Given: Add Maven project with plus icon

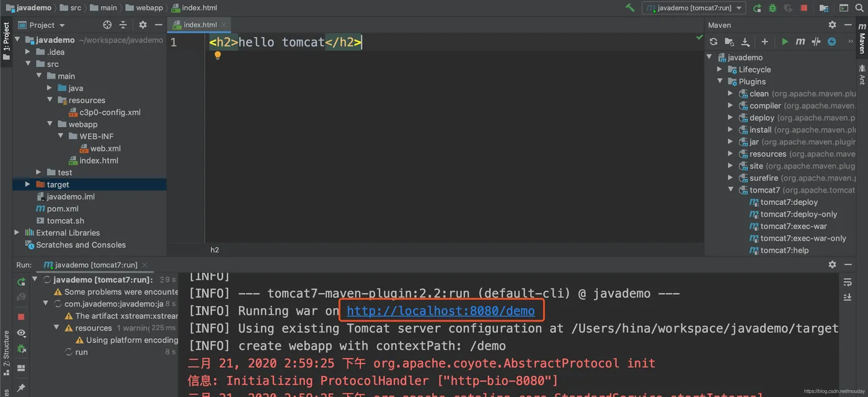Looking at the screenshot, I should pyautogui.click(x=764, y=41).
